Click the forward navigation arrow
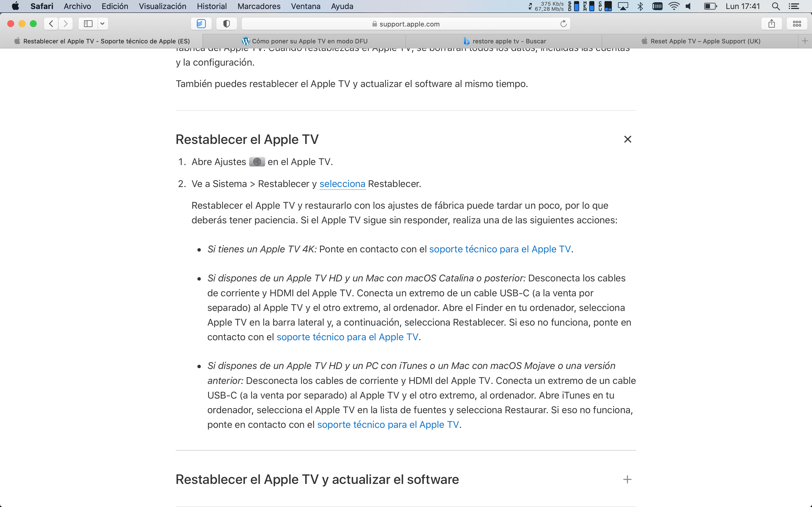This screenshot has width=812, height=507. tap(66, 24)
